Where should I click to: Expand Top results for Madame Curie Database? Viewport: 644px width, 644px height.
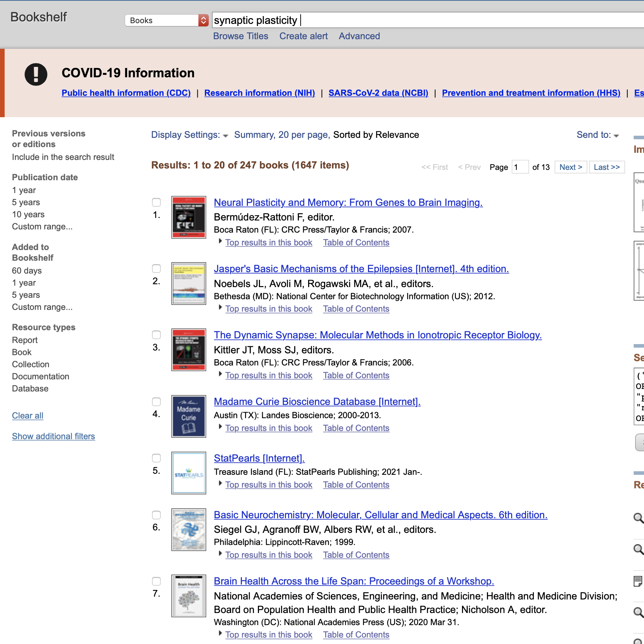[x=269, y=428]
